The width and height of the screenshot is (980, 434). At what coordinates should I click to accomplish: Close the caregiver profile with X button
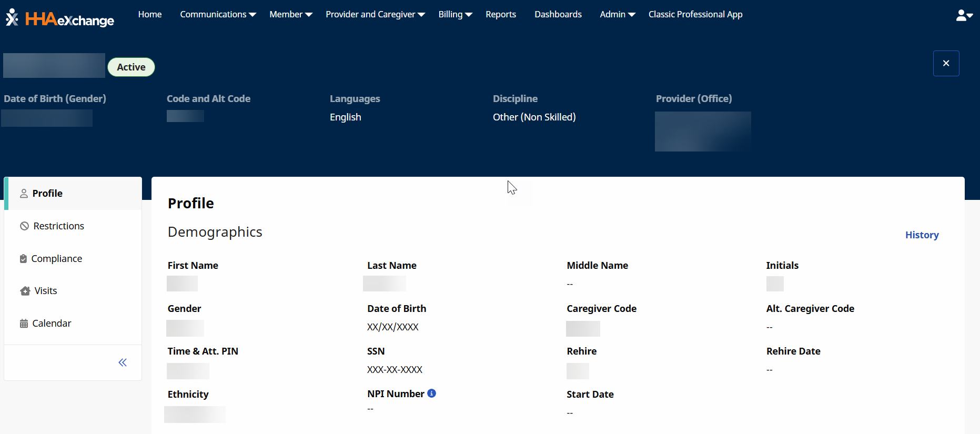pyautogui.click(x=946, y=63)
